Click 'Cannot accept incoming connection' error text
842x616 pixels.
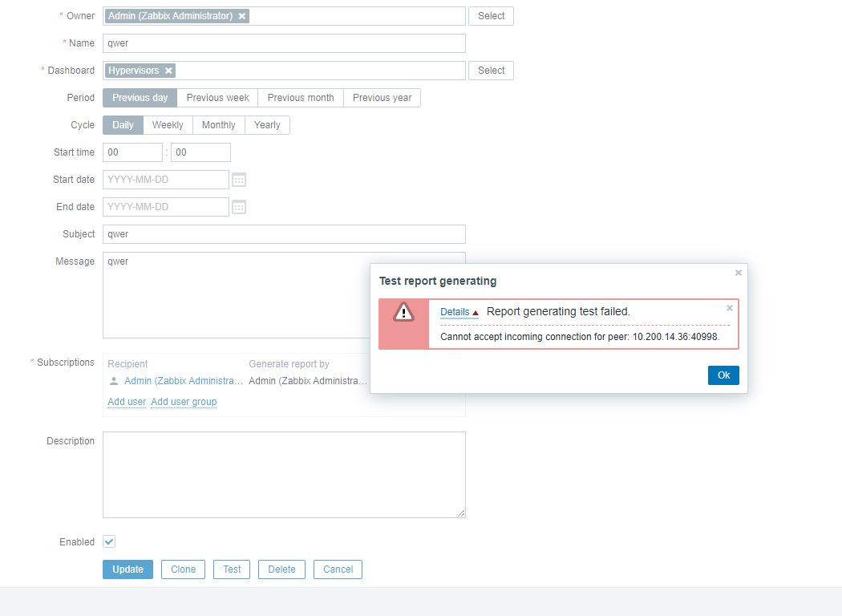[x=580, y=337]
